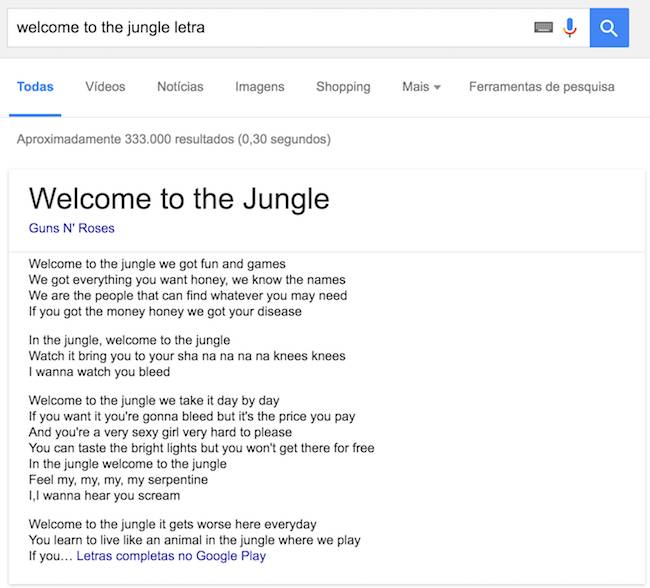Switch to the Shopping tab
The width and height of the screenshot is (650, 588).
click(343, 87)
